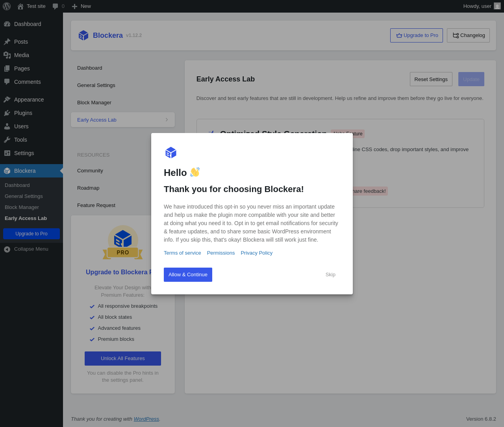This screenshot has width=504, height=427.
Task: Click the Appearance brush icon
Action: point(7,100)
